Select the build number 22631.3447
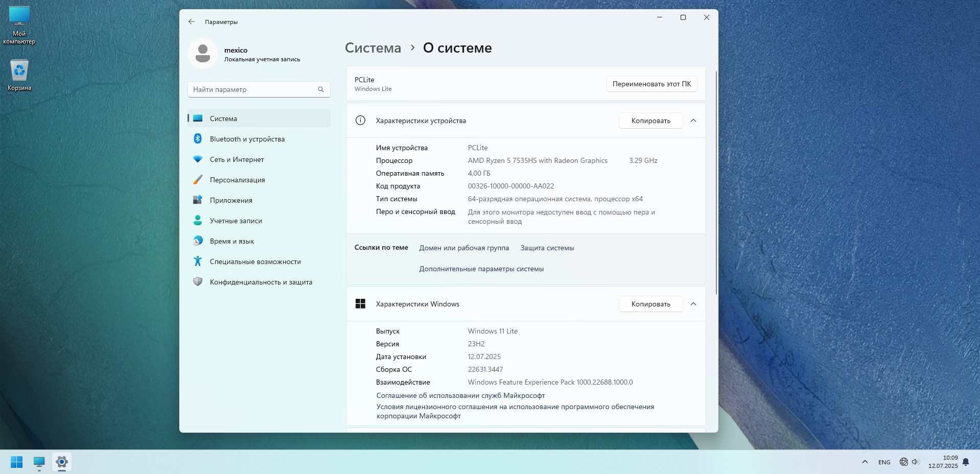This screenshot has height=474, width=980. tap(485, 369)
